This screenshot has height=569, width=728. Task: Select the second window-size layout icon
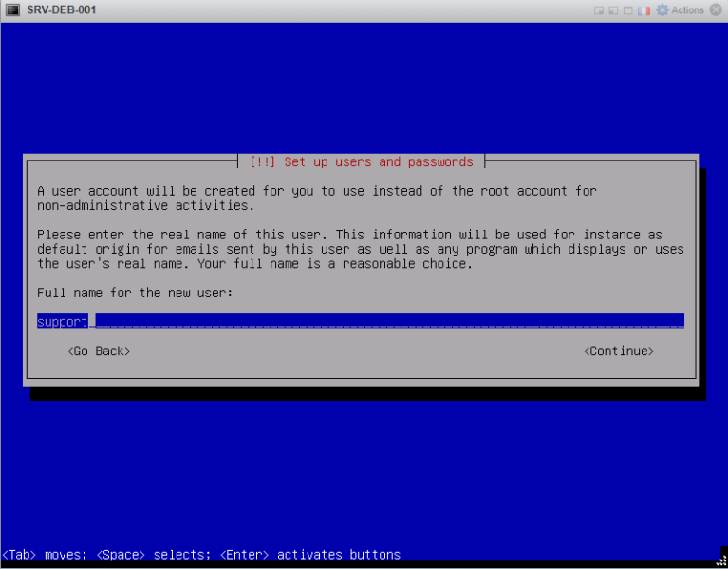point(613,10)
